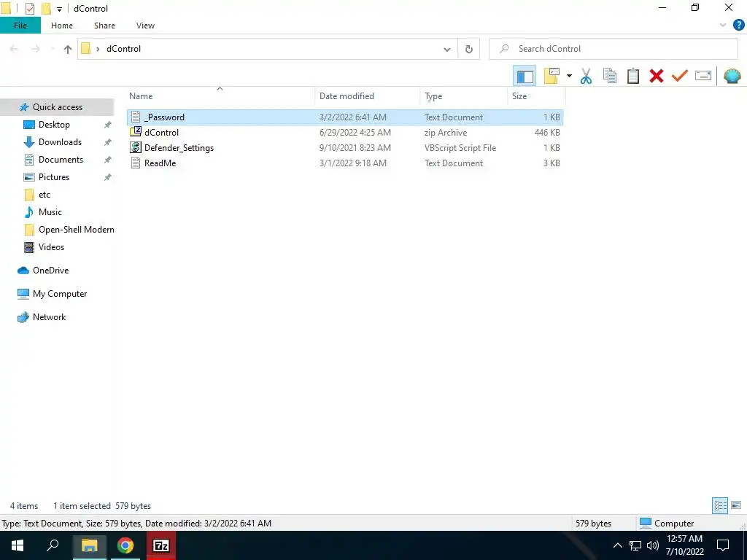
Task: Open the network tray icon
Action: click(635, 545)
